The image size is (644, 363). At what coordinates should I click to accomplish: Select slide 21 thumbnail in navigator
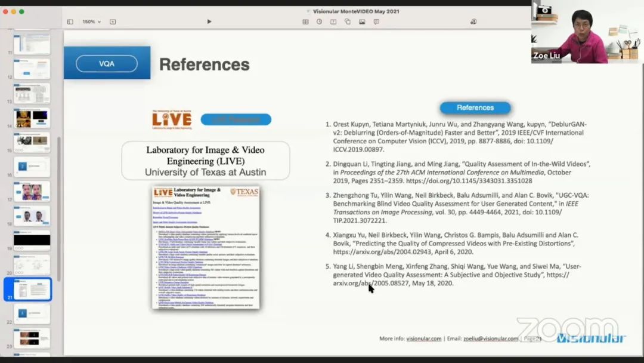point(32,290)
